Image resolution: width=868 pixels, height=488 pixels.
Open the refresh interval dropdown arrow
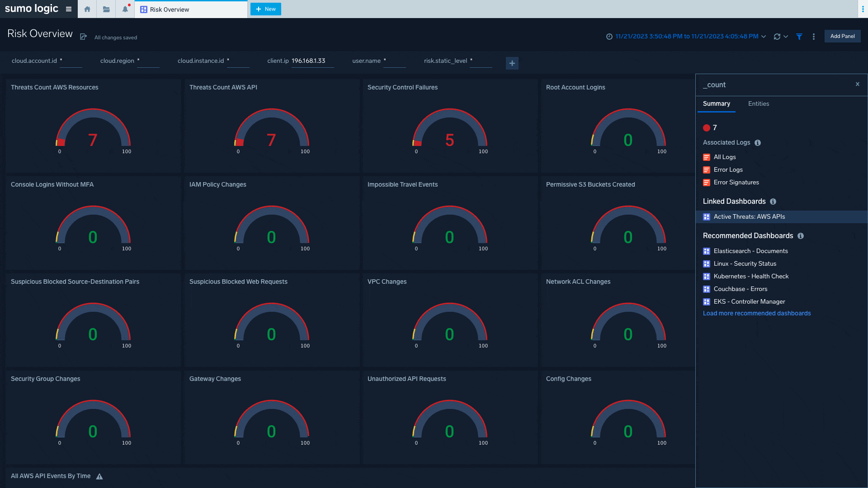pyautogui.click(x=786, y=37)
